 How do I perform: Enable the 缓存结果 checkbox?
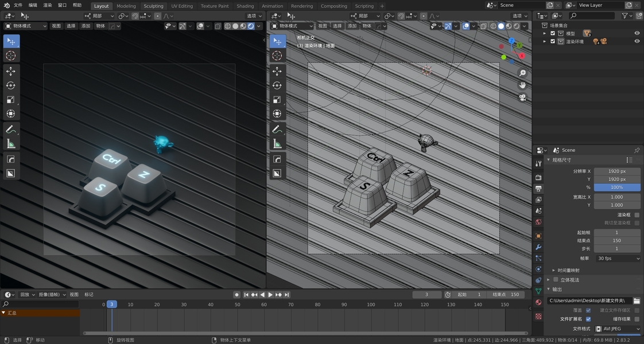[x=637, y=319]
